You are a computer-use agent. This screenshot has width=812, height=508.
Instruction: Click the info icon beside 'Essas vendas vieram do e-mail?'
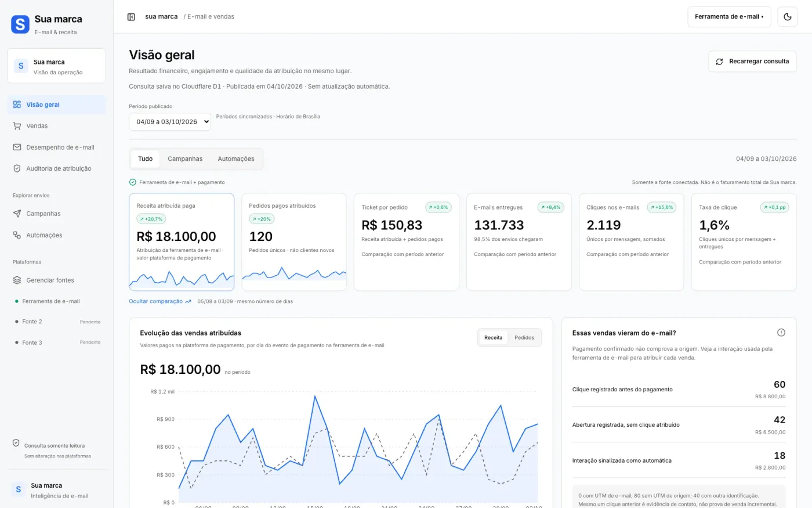[781, 333]
